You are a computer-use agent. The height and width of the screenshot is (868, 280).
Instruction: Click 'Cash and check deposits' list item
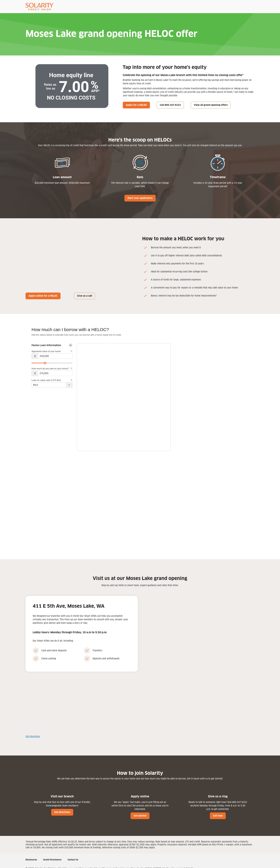tap(54, 650)
